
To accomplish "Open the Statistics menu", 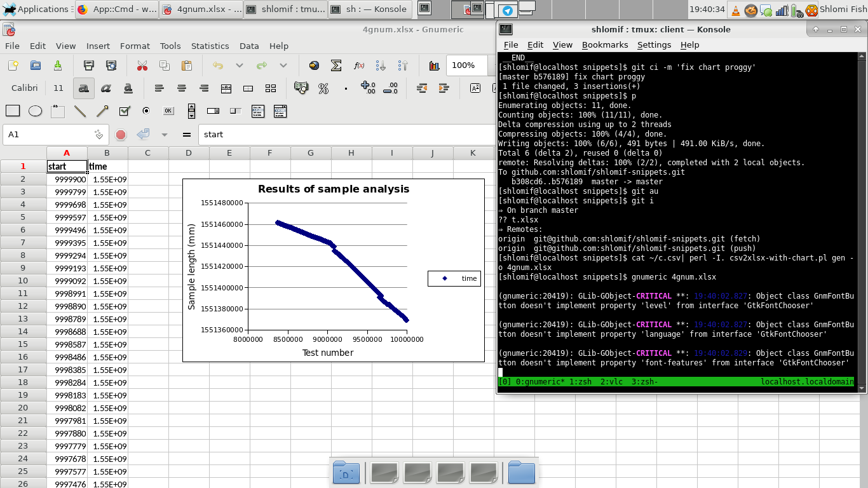I will tap(210, 46).
